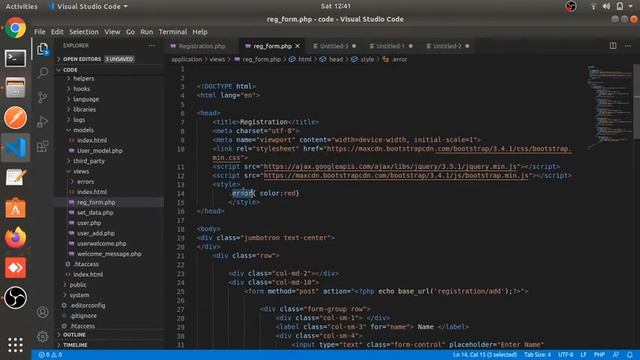Click the LF end of line setting
The width and height of the screenshot is (640, 360).
click(x=583, y=355)
